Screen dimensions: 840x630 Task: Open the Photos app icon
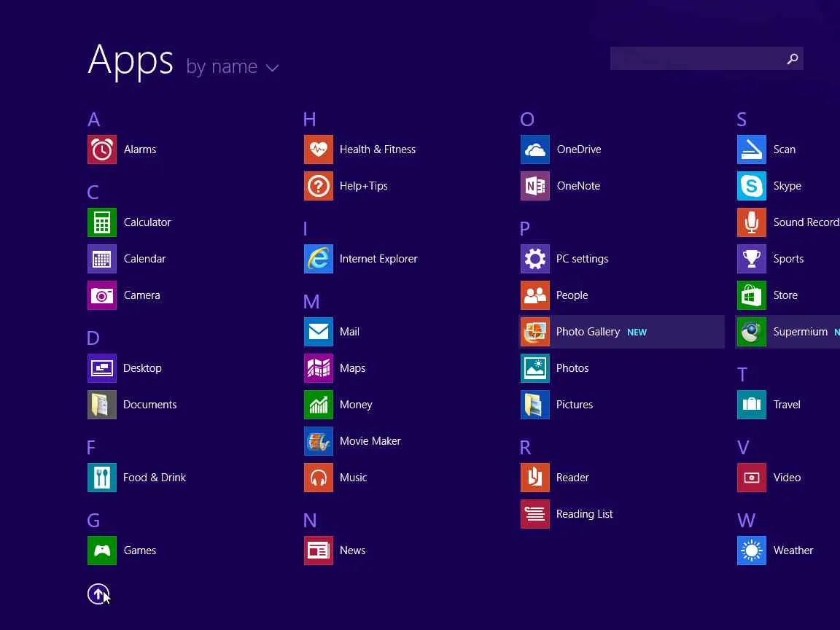tap(534, 368)
